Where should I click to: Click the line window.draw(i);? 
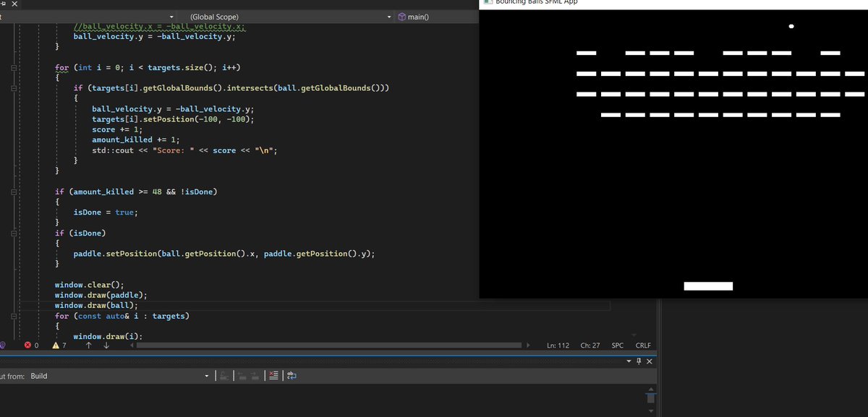108,336
